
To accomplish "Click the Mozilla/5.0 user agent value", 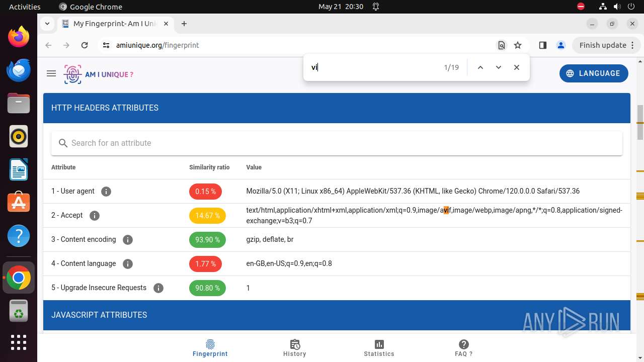I will (413, 191).
